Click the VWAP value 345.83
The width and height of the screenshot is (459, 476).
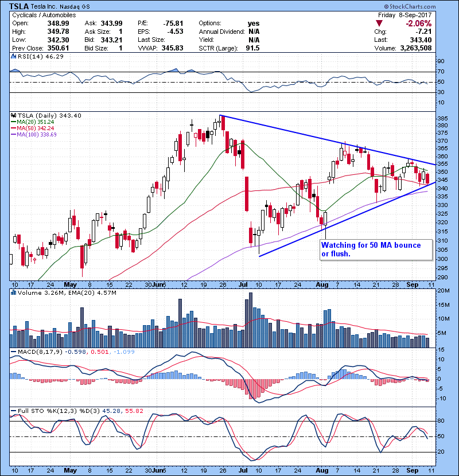pos(172,48)
